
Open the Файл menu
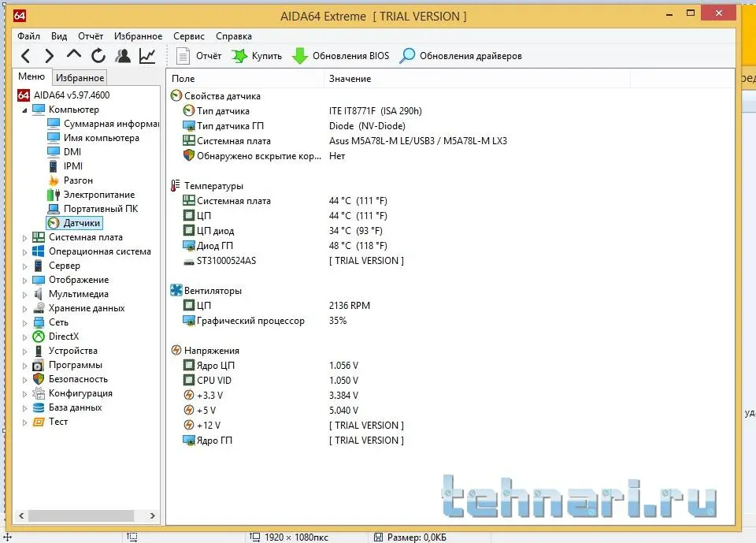coord(29,36)
